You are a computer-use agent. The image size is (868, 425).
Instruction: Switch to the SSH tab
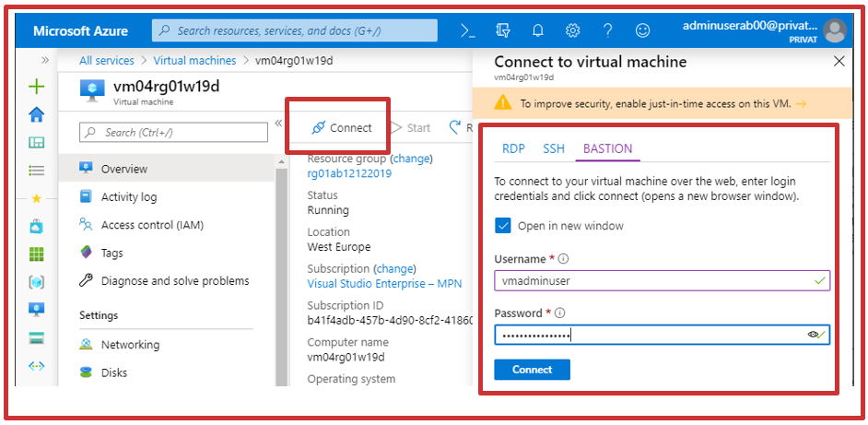(x=554, y=148)
